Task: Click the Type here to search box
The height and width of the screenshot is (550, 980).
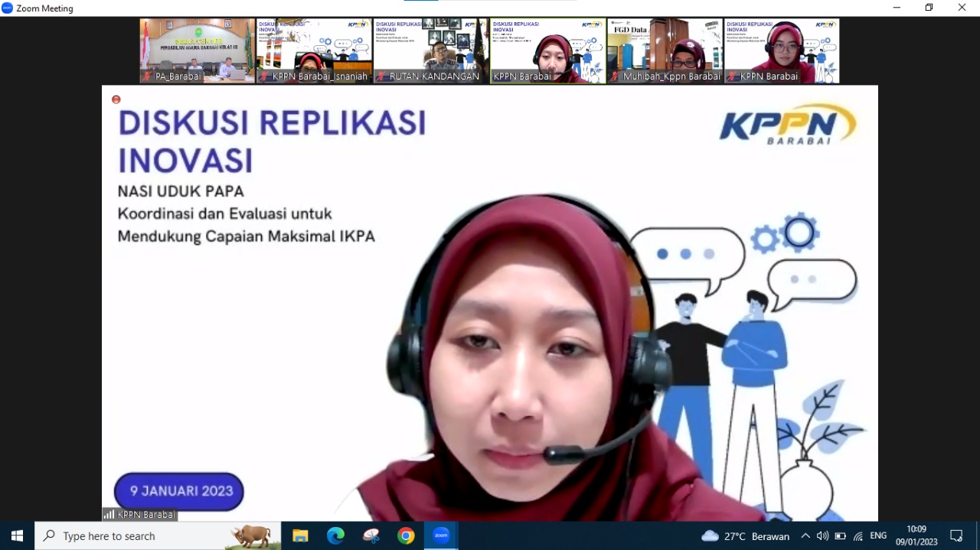Action: click(x=138, y=536)
